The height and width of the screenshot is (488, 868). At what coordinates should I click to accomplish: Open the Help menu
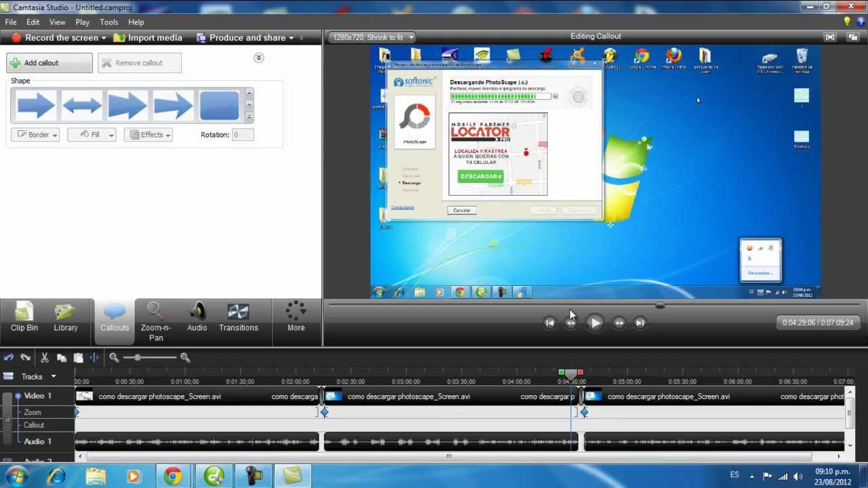tap(136, 22)
